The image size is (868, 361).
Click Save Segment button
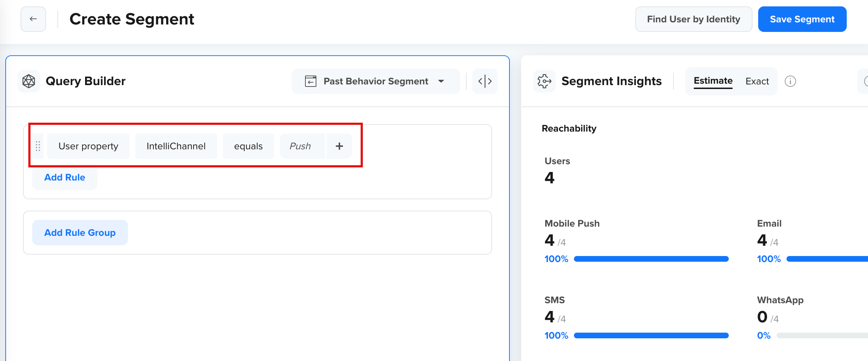point(802,19)
